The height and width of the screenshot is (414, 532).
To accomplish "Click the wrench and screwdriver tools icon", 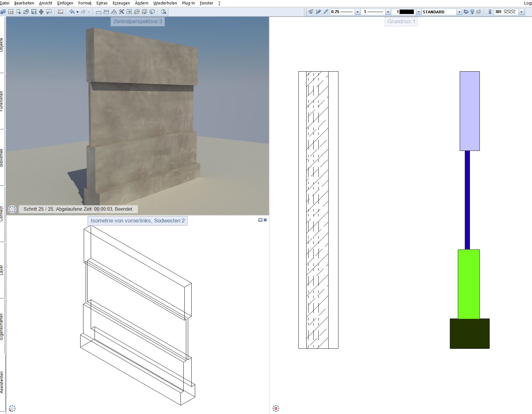I will coord(121,12).
